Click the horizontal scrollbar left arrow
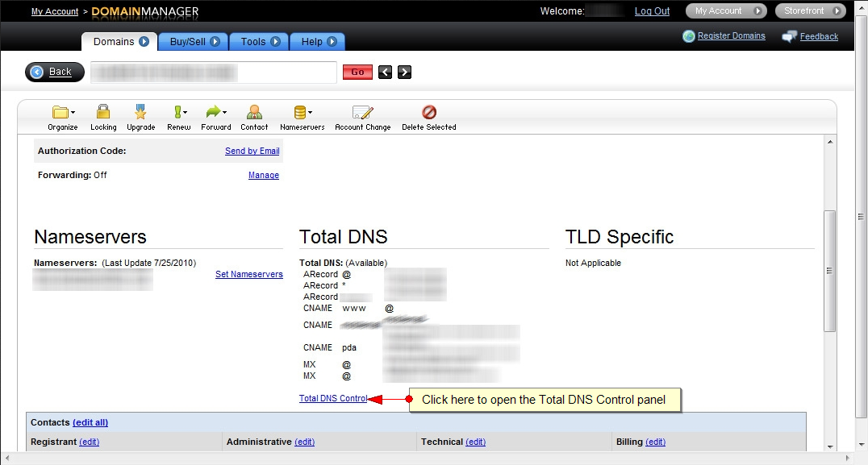This screenshot has height=465, width=868. pos(6,458)
